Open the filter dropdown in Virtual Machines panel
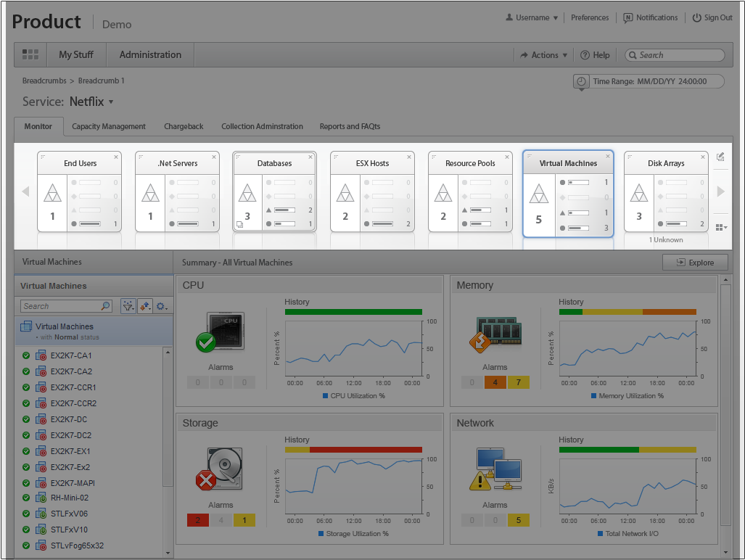This screenshot has width=745, height=560. pos(128,306)
